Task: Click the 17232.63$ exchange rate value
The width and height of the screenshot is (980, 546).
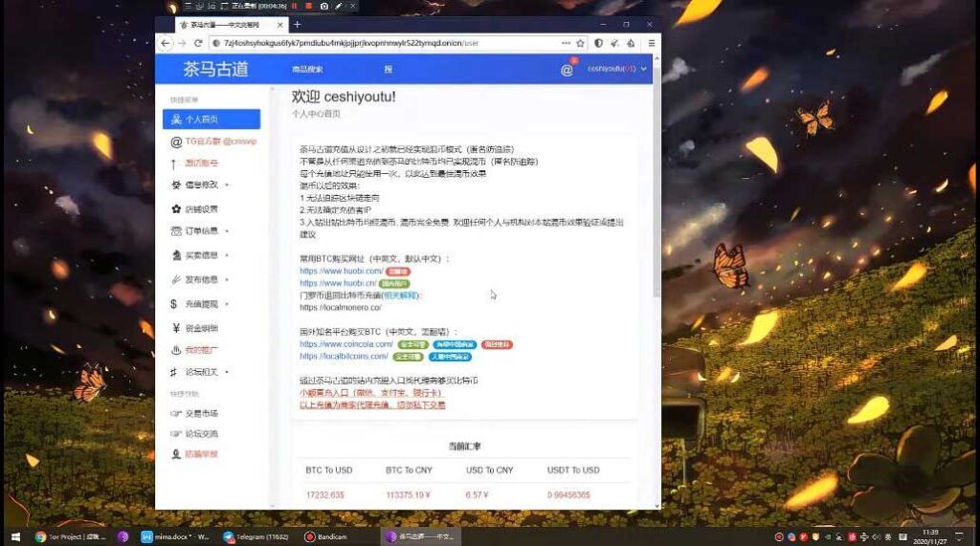Action: pyautogui.click(x=325, y=494)
